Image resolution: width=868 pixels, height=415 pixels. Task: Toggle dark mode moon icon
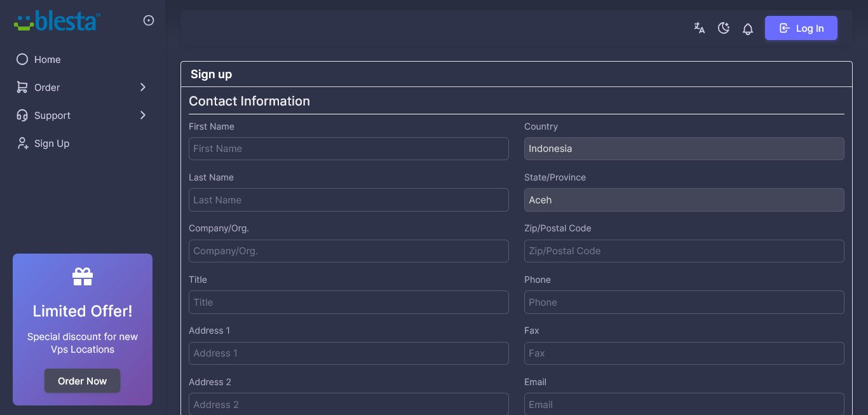(723, 28)
